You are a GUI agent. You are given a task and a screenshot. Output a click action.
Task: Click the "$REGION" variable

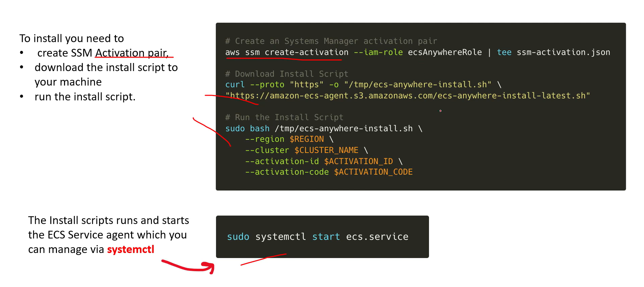[307, 139]
